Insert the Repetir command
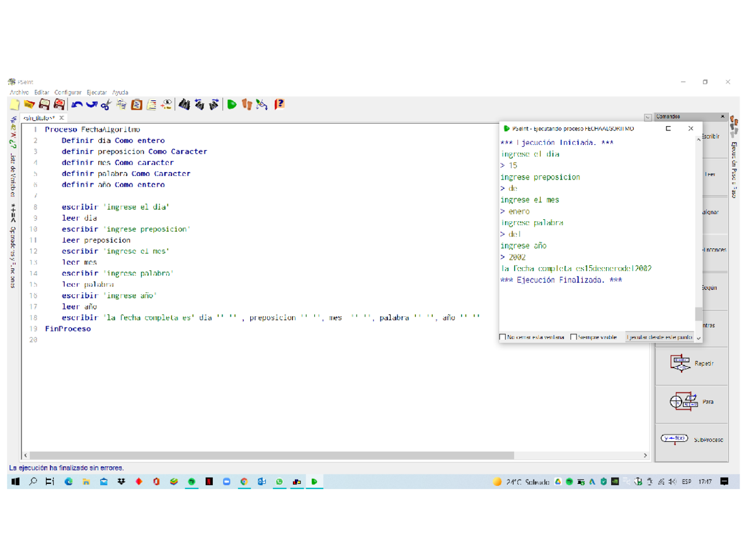 pos(691,364)
